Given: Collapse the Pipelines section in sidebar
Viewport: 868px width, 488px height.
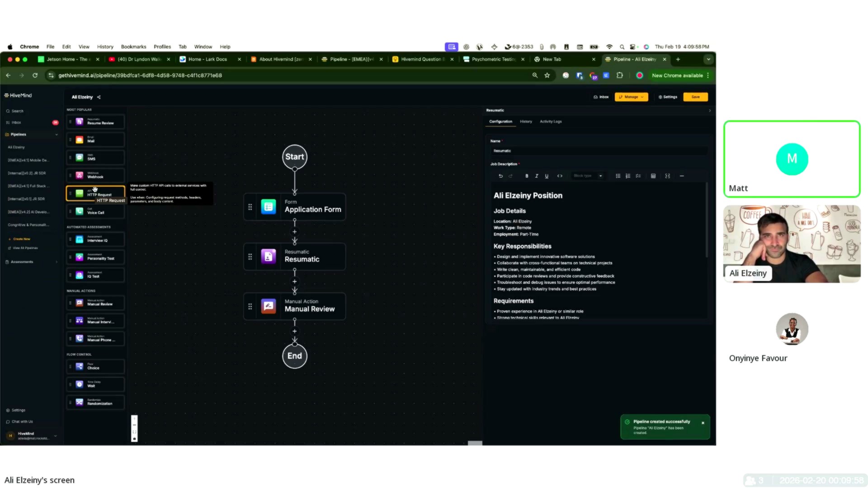Looking at the screenshot, I should 57,135.
